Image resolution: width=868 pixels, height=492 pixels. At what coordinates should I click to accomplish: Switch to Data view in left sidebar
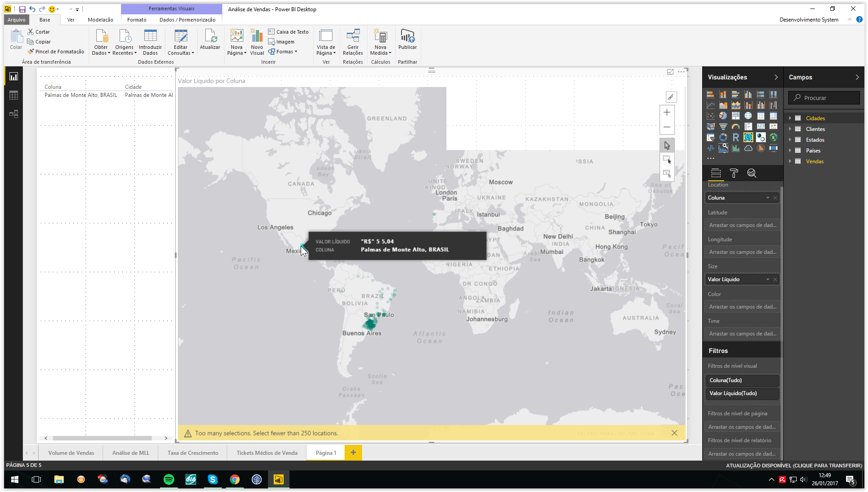[x=13, y=95]
